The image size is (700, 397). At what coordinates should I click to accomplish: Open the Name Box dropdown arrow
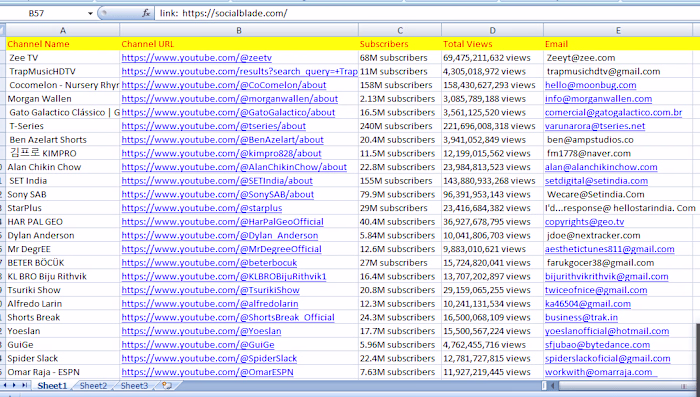click(x=90, y=13)
